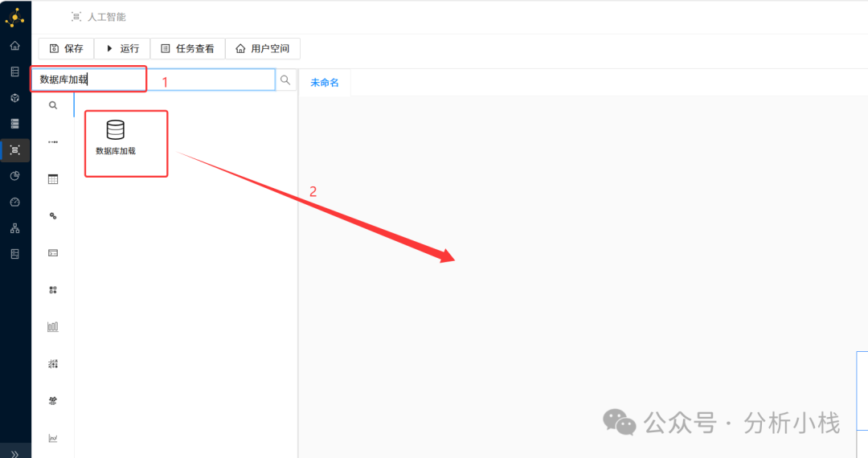Click the 保存 save button
Image resolution: width=868 pixels, height=458 pixels.
point(66,49)
